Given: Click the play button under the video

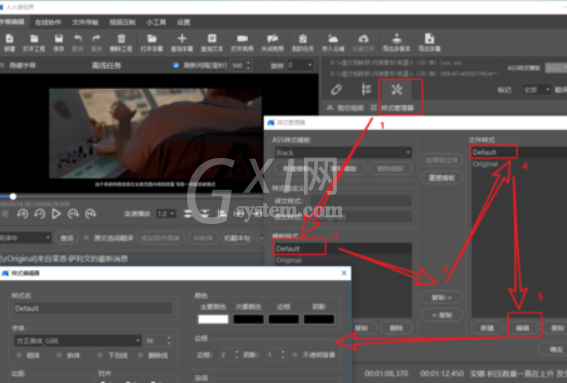Looking at the screenshot, I should click(x=56, y=214).
